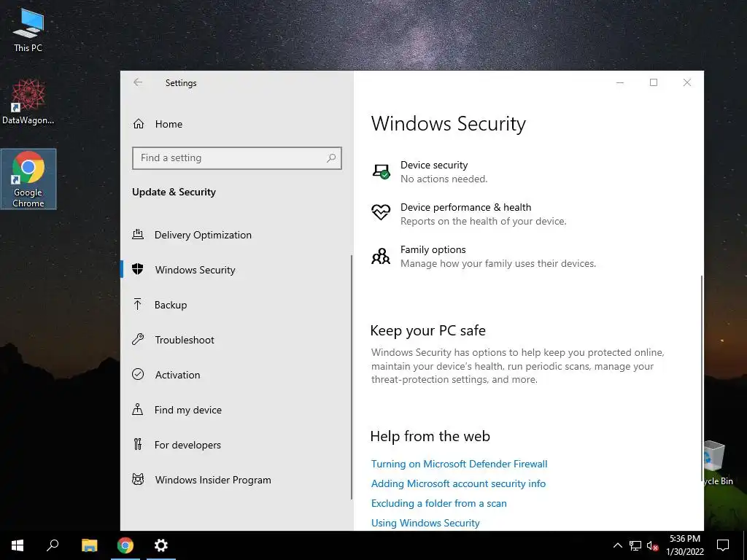Select the Google Chrome desktop shortcut
747x560 pixels.
(28, 179)
